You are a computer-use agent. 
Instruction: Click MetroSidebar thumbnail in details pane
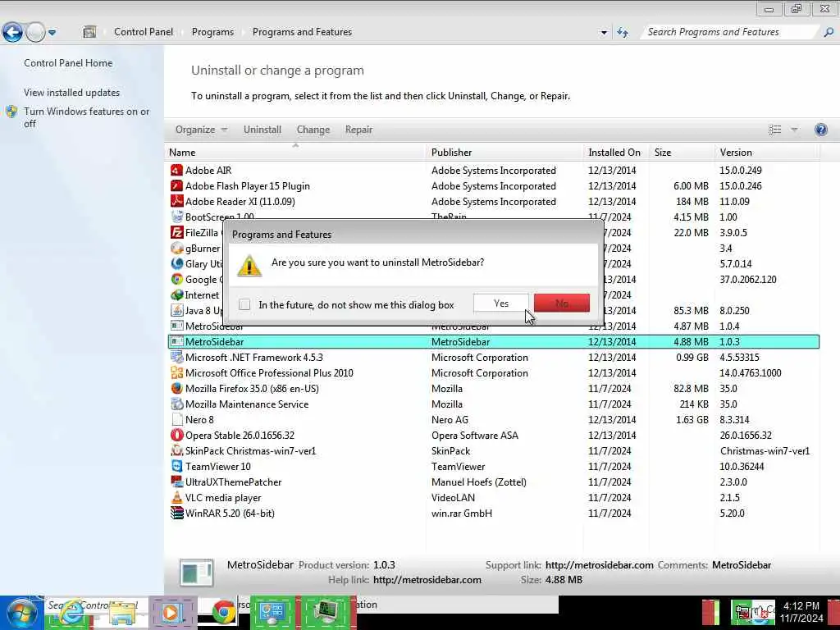click(197, 573)
